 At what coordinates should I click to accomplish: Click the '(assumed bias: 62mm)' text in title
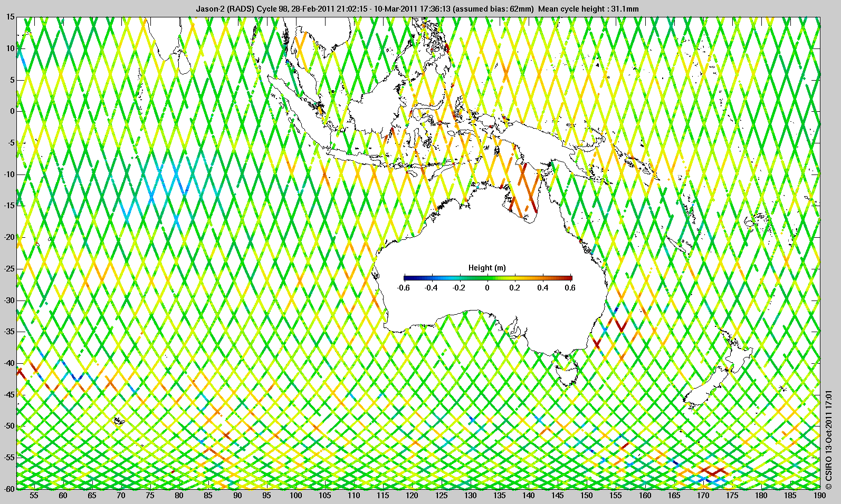click(493, 9)
